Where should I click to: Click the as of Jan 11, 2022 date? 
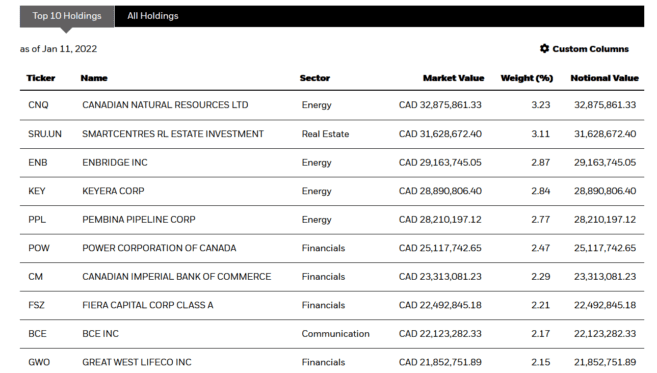tap(58, 49)
